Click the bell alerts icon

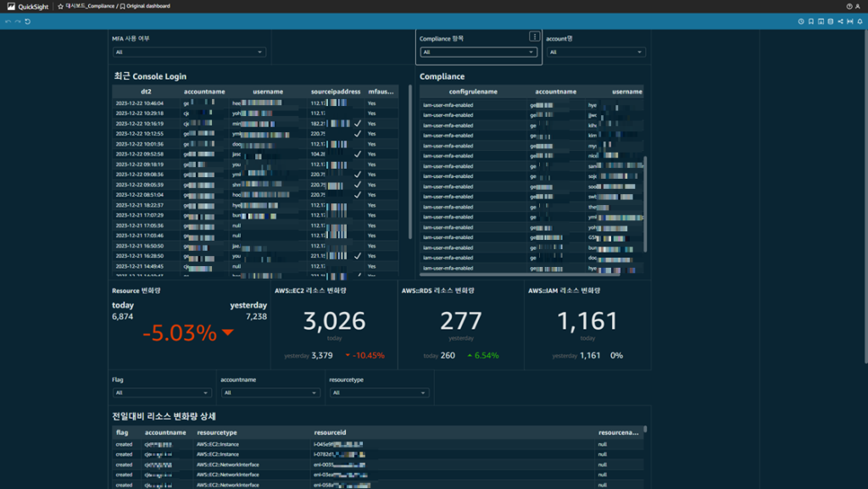pyautogui.click(x=860, y=21)
